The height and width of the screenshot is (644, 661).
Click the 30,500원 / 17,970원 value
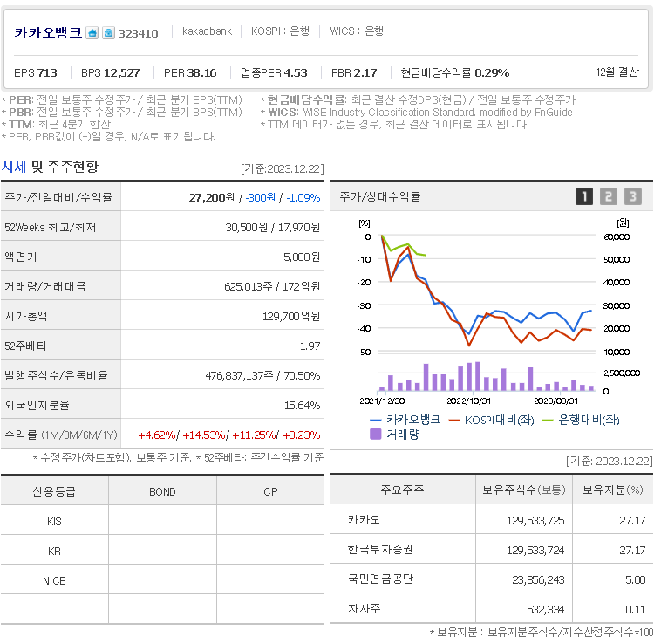tap(272, 228)
